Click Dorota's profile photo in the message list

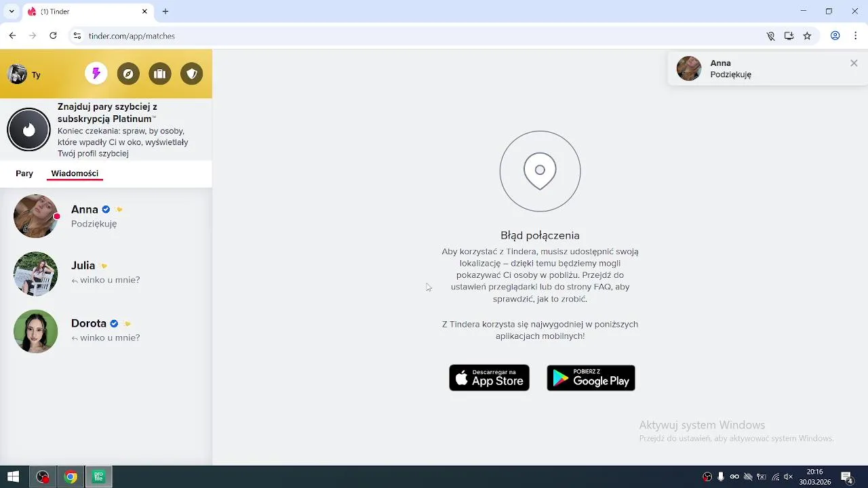(x=35, y=331)
